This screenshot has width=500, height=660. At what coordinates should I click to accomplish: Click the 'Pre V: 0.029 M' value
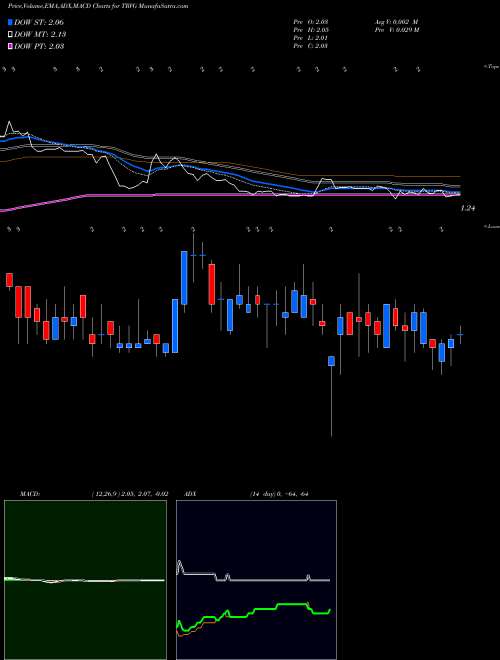[x=396, y=30]
